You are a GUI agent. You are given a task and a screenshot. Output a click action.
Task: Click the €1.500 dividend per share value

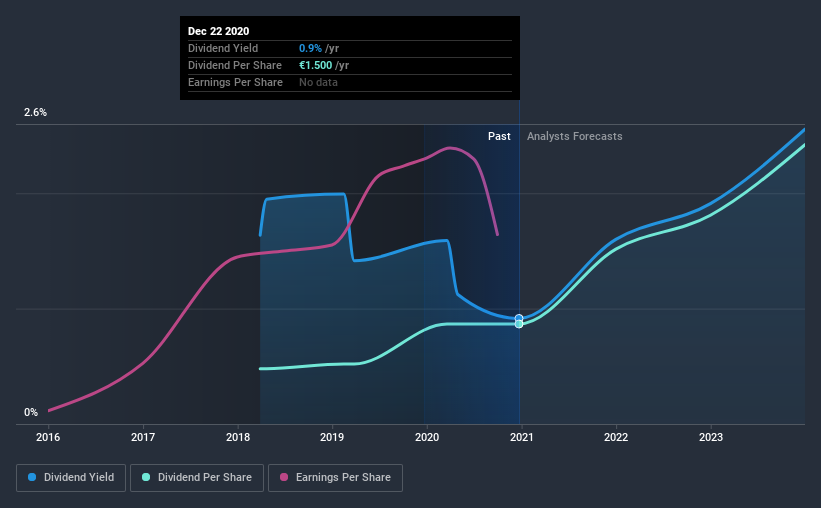(315, 65)
